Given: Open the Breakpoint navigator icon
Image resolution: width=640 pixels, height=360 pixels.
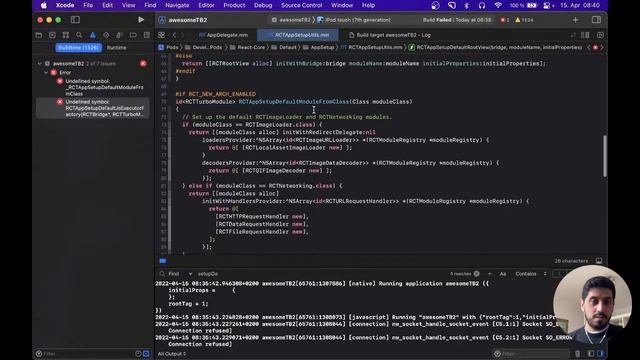Looking at the screenshot, I should (x=133, y=35).
